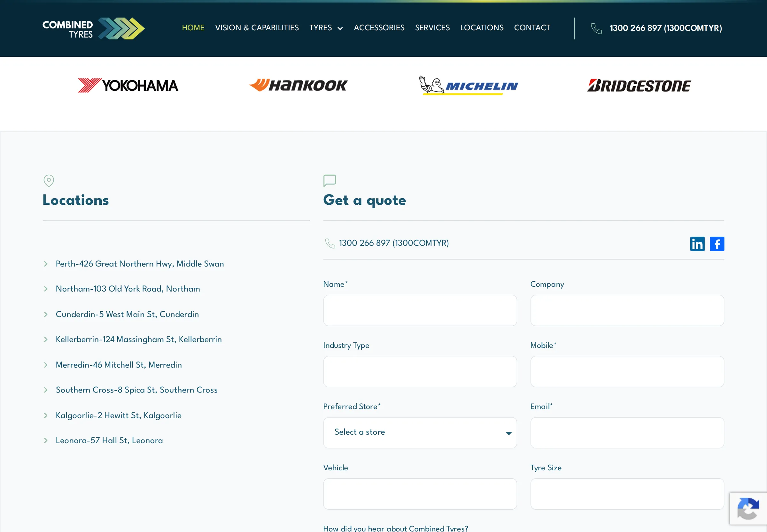The image size is (767, 532).
Task: Focus the Tyre Size input field
Action: [627, 494]
